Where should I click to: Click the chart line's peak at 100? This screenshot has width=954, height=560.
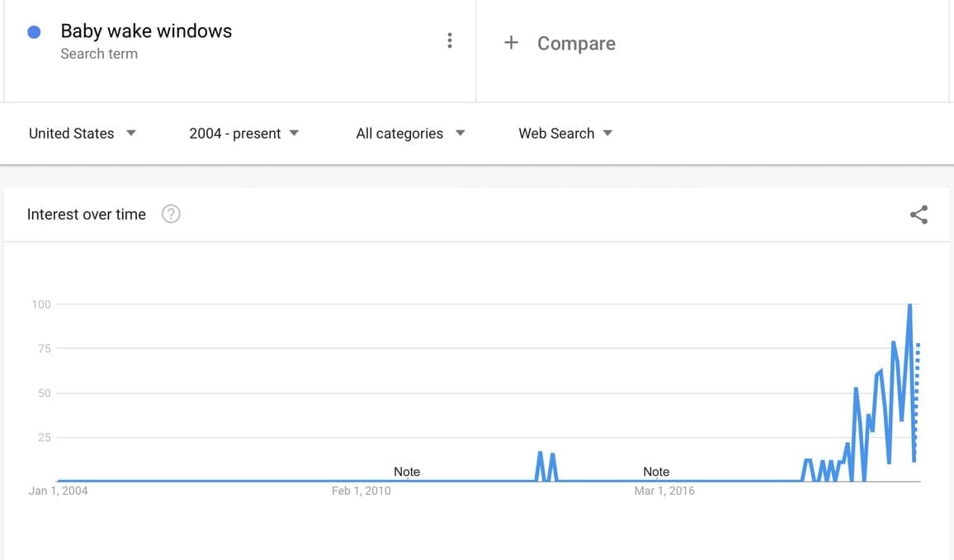click(x=909, y=305)
